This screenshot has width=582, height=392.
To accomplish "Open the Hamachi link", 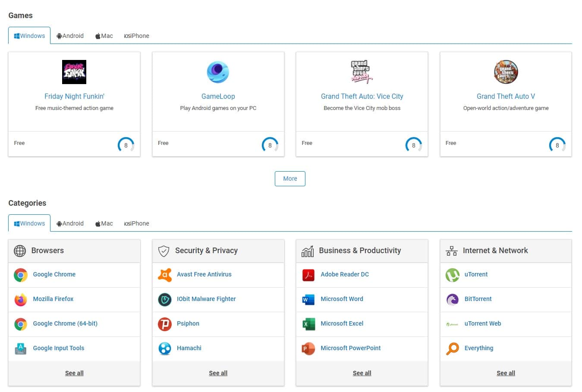I will 189,348.
